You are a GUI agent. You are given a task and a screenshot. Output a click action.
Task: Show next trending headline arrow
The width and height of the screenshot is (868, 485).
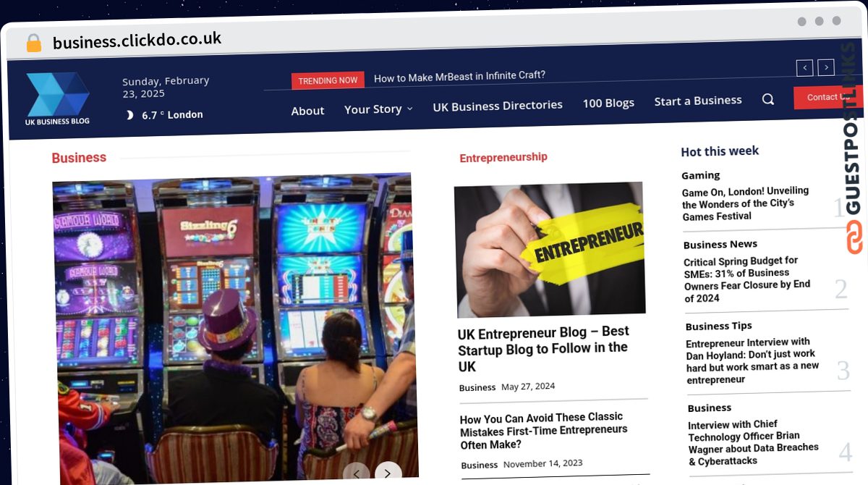[826, 68]
